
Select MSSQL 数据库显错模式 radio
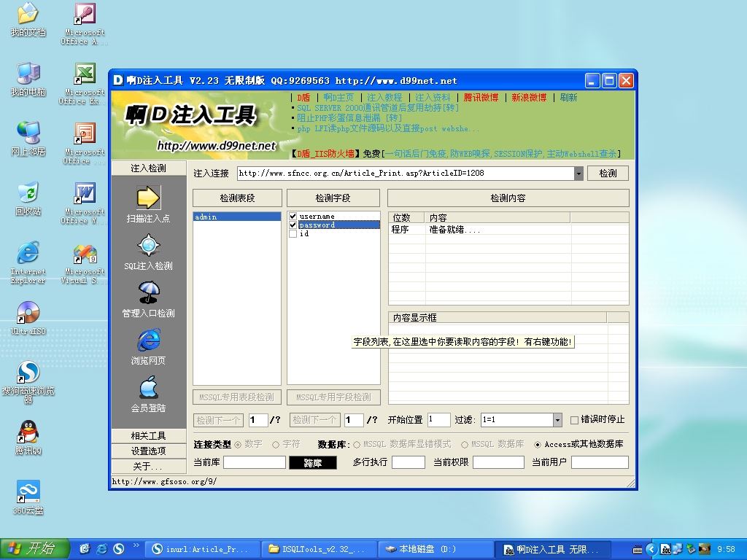click(356, 445)
